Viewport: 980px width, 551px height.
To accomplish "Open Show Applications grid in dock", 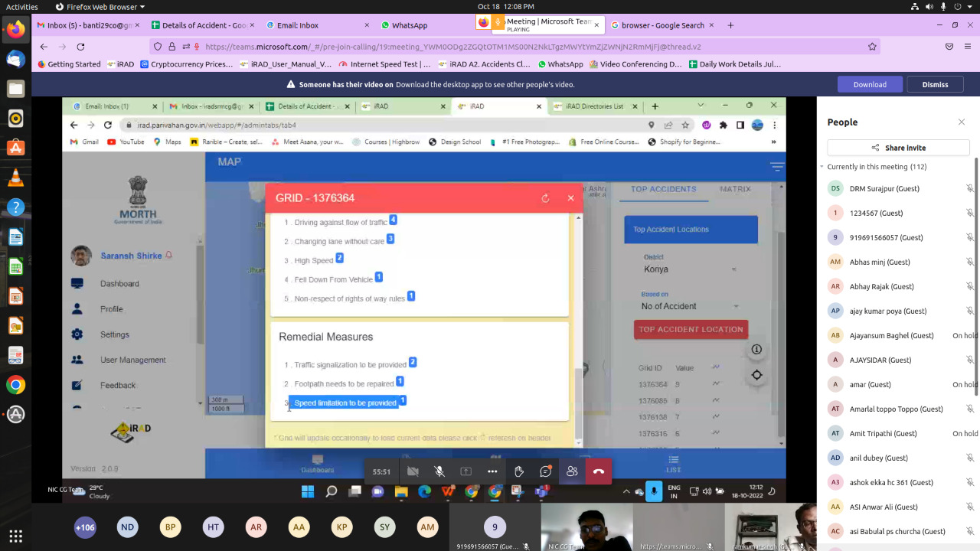I will 15,536.
